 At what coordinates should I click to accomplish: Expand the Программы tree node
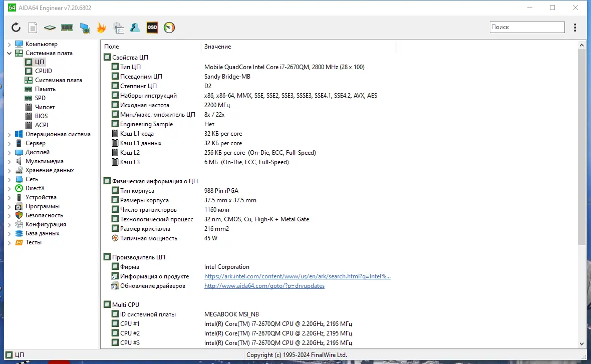pos(10,206)
